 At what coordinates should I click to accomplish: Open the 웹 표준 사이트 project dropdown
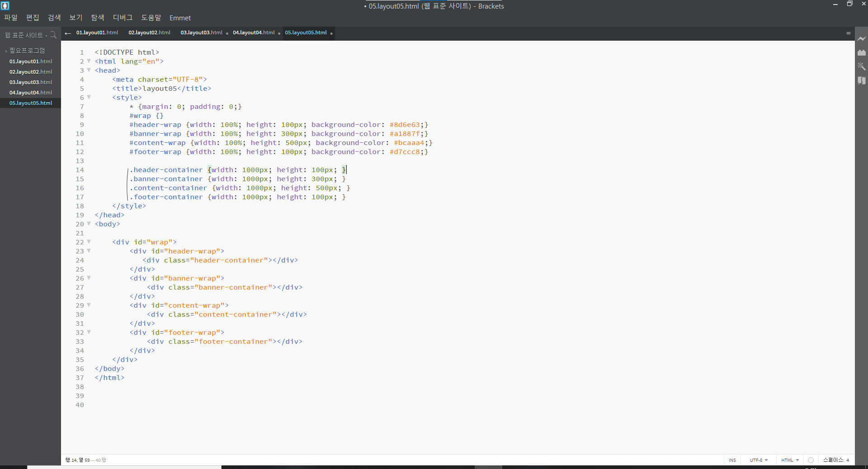[26, 35]
